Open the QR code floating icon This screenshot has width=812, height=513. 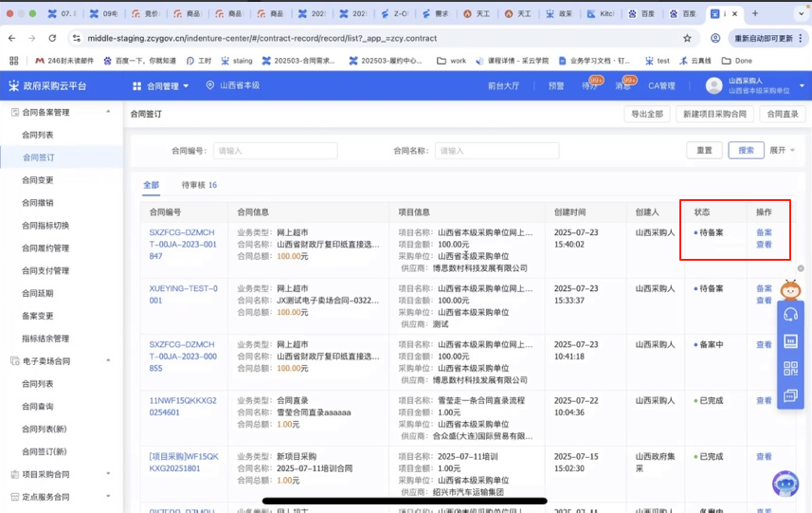pyautogui.click(x=790, y=368)
